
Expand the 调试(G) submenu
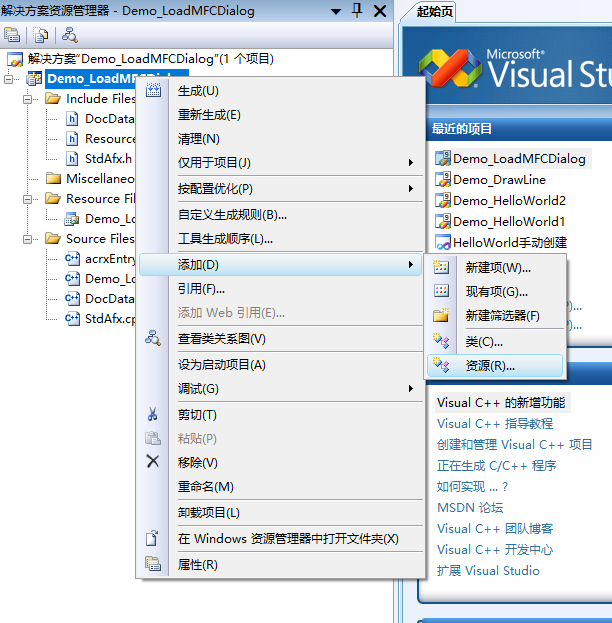[281, 389]
